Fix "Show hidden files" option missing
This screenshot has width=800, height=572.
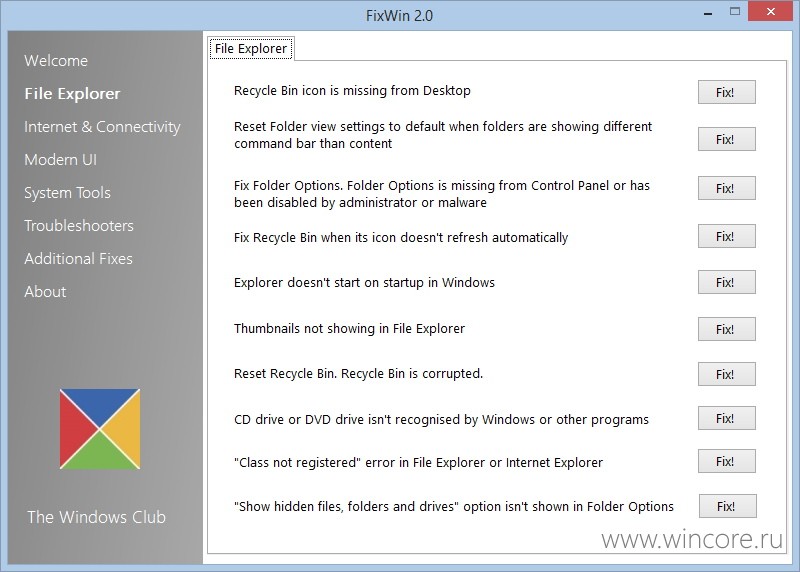tap(728, 506)
